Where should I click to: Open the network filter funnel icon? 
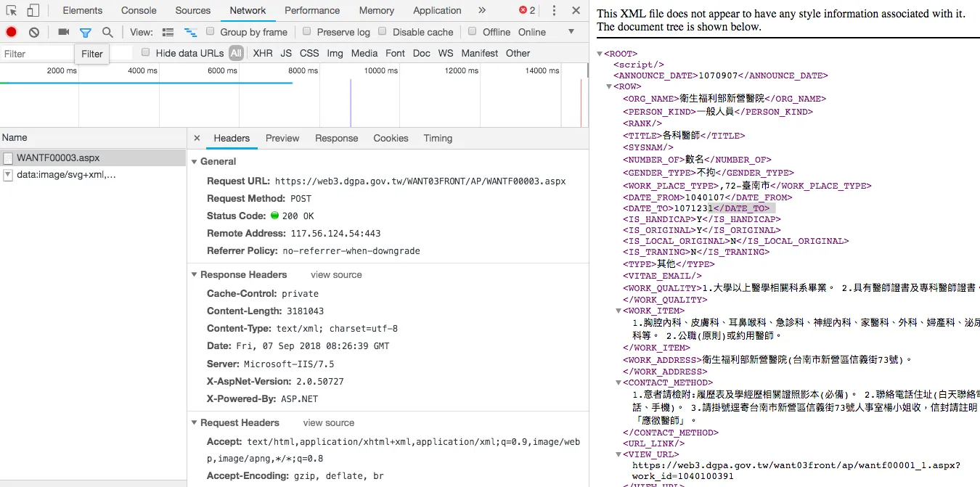(86, 32)
